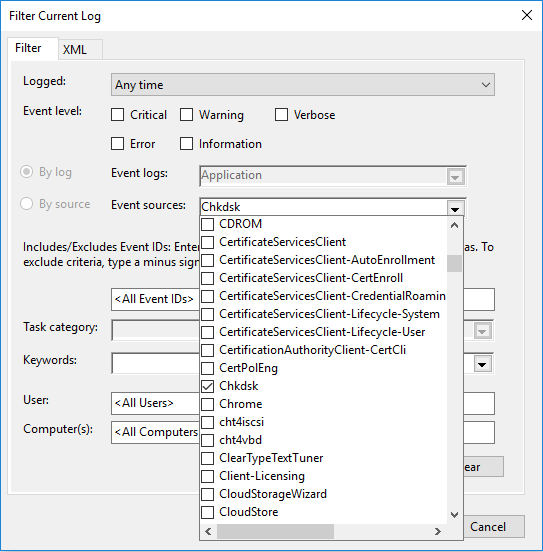The width and height of the screenshot is (543, 552).
Task: Click the scroll down arrow in sources list
Action: [x=454, y=515]
